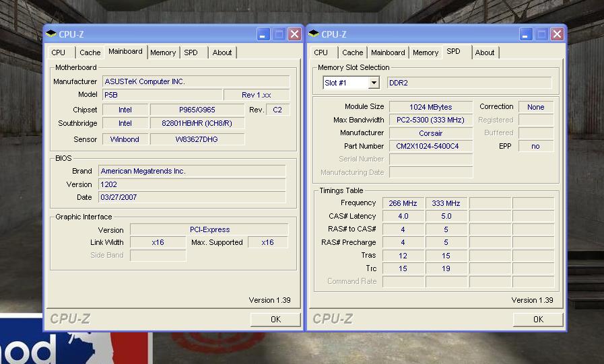Click the 1024 MBytes module size field
The image size is (604, 364).
tap(431, 107)
